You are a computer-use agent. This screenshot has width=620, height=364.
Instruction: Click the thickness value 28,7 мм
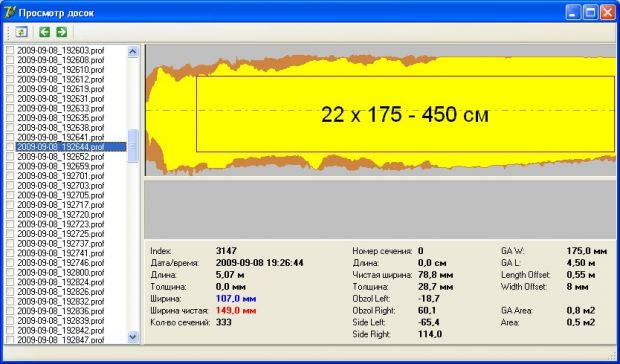click(435, 287)
